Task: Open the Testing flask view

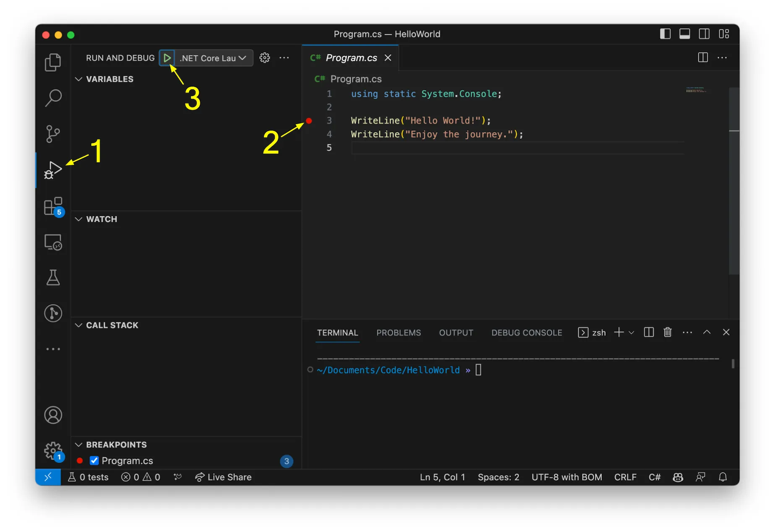Action: point(53,278)
